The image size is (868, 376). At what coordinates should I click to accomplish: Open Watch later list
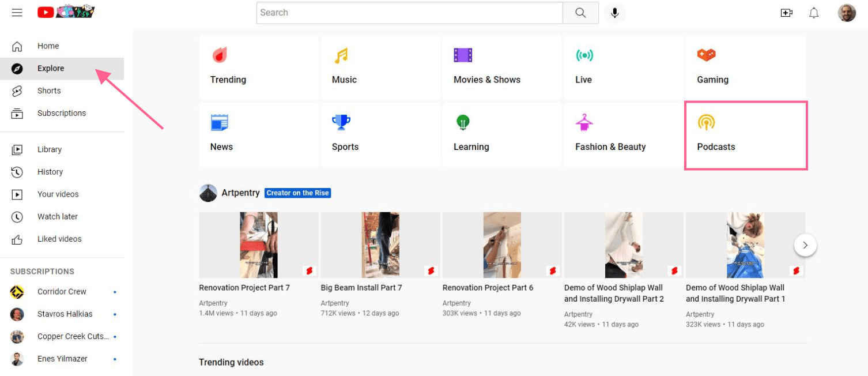point(62,217)
